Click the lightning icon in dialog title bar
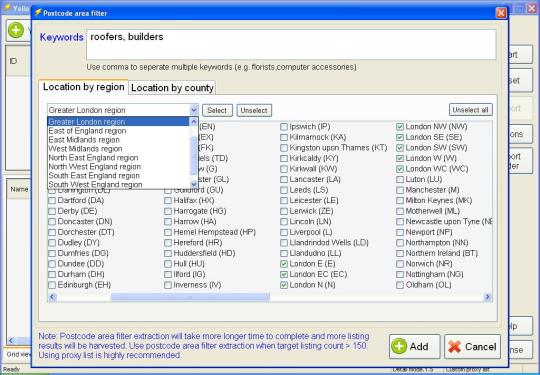 [x=38, y=13]
